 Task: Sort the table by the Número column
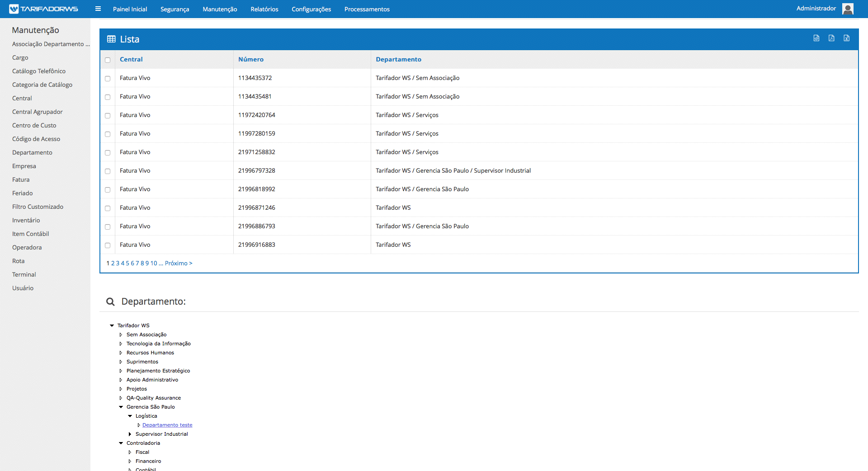point(250,59)
